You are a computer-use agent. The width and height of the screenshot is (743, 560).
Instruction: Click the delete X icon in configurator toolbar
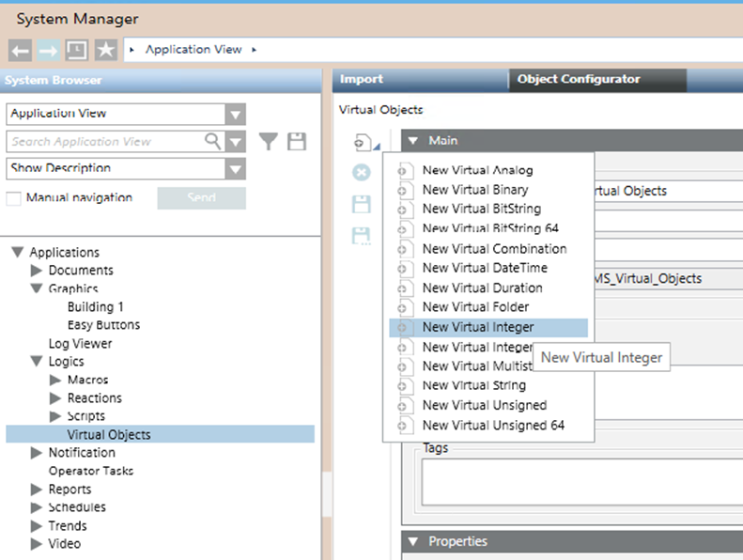(x=362, y=173)
